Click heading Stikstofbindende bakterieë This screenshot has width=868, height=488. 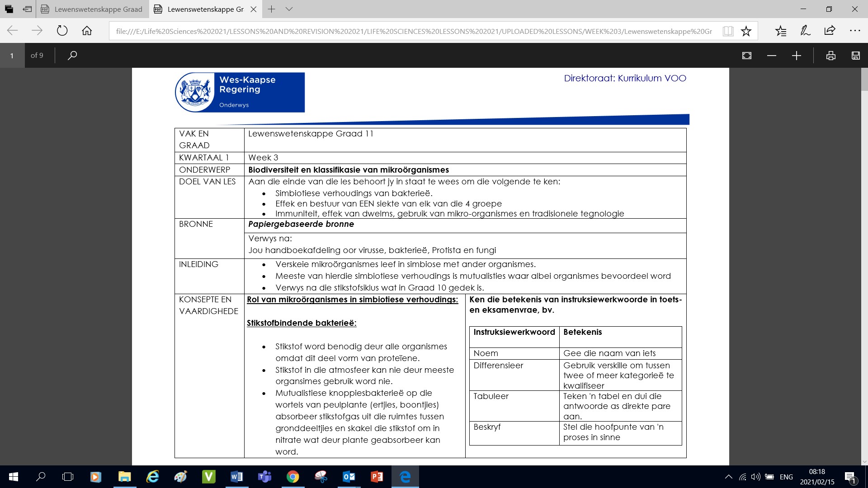(x=302, y=323)
